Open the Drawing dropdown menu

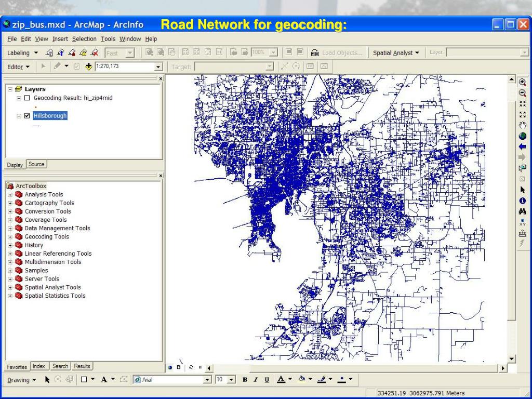tap(22, 380)
